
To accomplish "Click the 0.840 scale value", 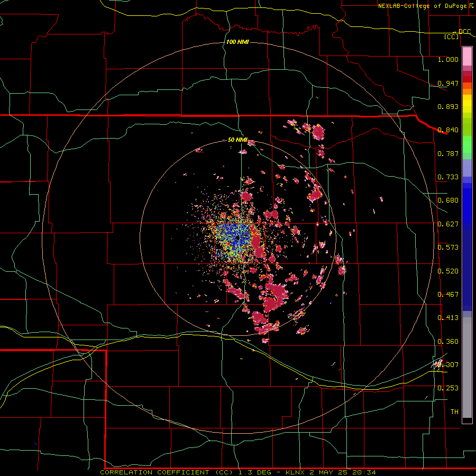I will click(x=448, y=130).
